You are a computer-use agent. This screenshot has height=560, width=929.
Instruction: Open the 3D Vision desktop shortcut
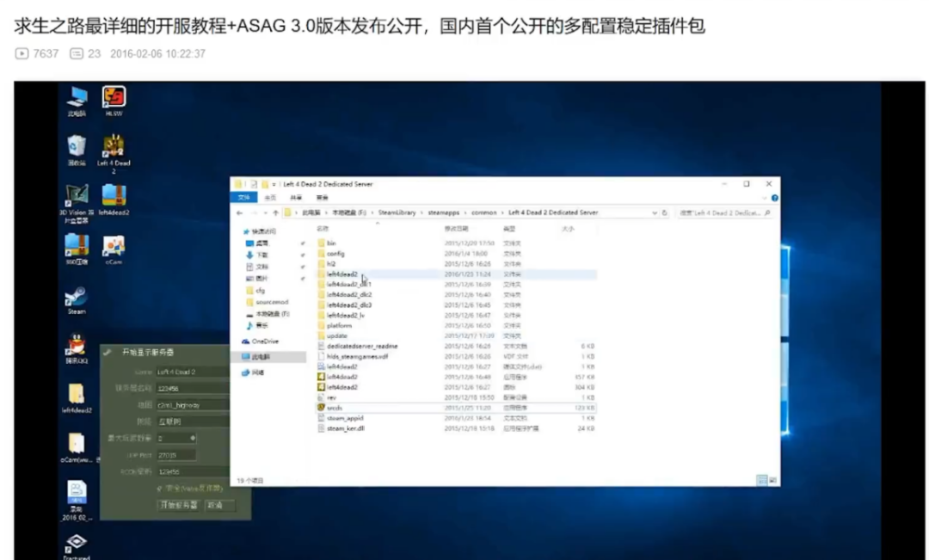tap(77, 203)
